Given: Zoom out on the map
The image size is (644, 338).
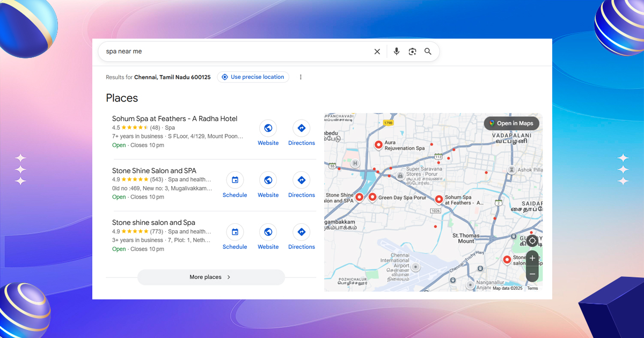Looking at the screenshot, I should (x=532, y=274).
